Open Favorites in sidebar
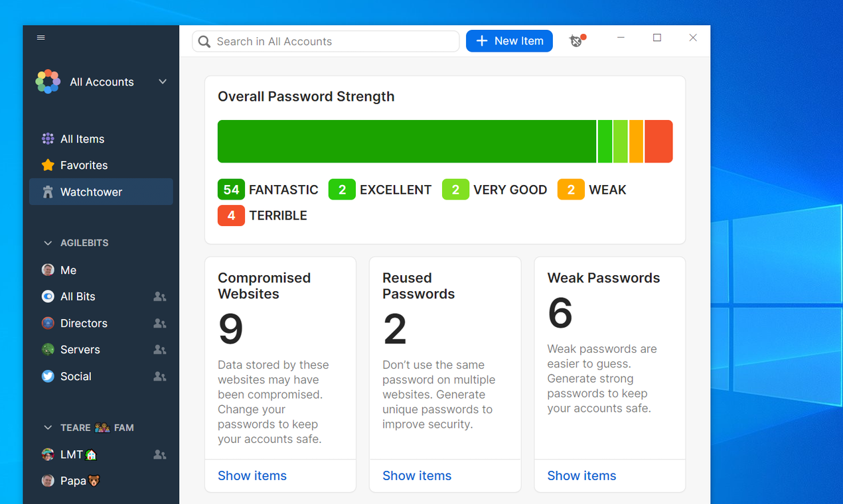This screenshot has width=843, height=504. pyautogui.click(x=101, y=165)
